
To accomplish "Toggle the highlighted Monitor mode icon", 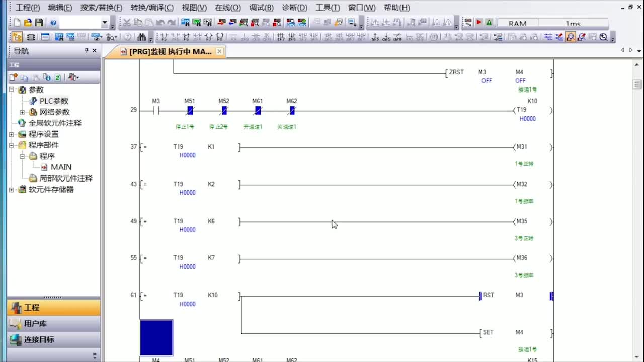I will pyautogui.click(x=571, y=37).
